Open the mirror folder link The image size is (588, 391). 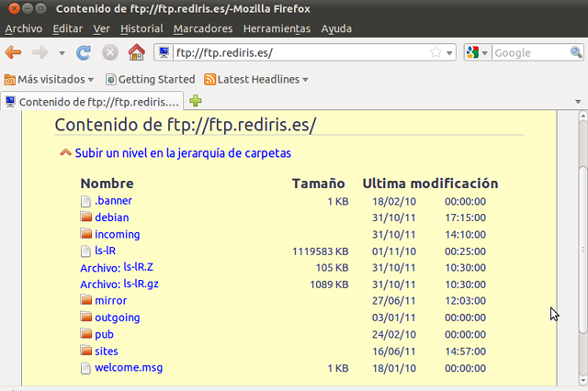click(x=110, y=301)
